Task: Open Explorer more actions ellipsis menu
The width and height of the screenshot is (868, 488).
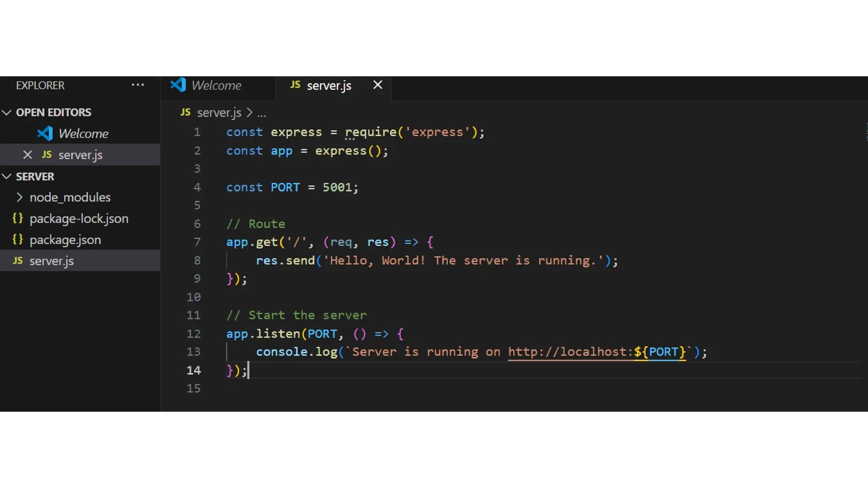Action: tap(137, 85)
